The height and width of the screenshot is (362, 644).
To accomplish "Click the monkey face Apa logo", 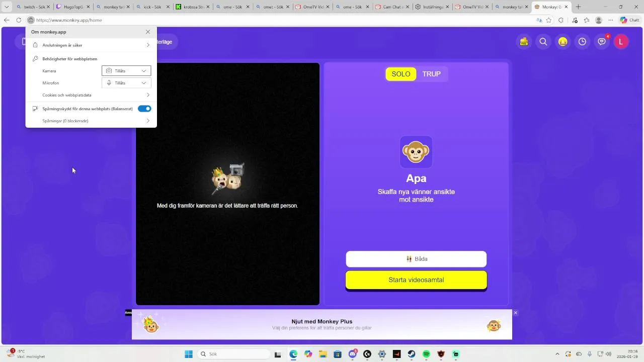I will [x=416, y=152].
